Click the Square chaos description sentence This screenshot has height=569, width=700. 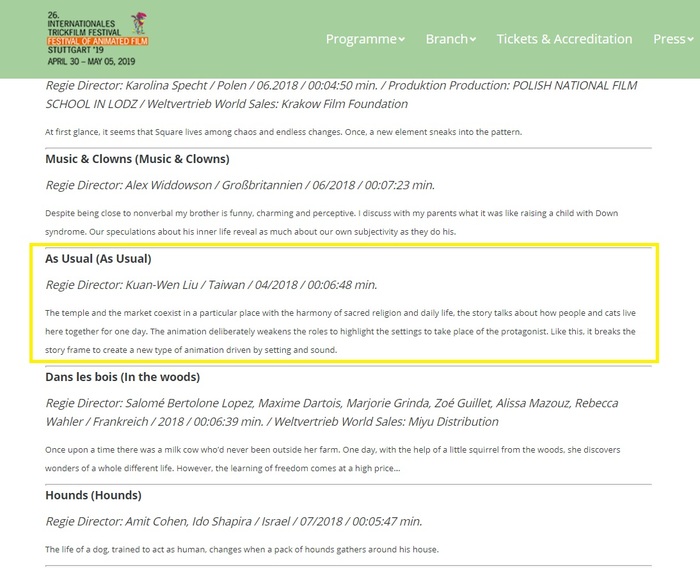click(x=283, y=132)
